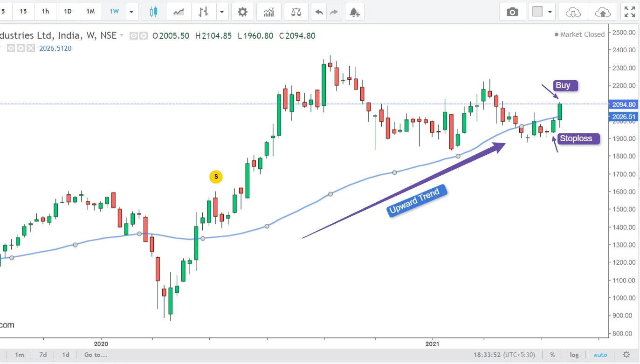Click the 2021 label on time axis
The height and width of the screenshot is (364, 640).
point(432,344)
